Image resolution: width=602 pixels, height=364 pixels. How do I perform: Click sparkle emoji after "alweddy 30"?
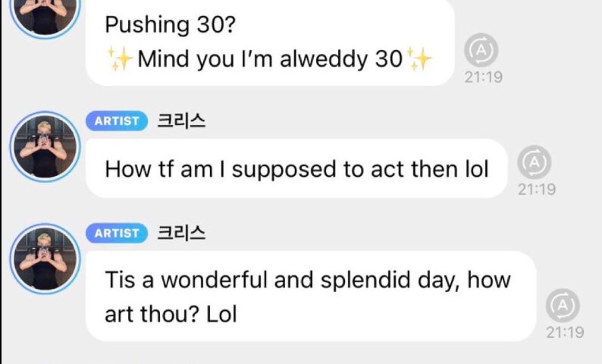tap(419, 59)
